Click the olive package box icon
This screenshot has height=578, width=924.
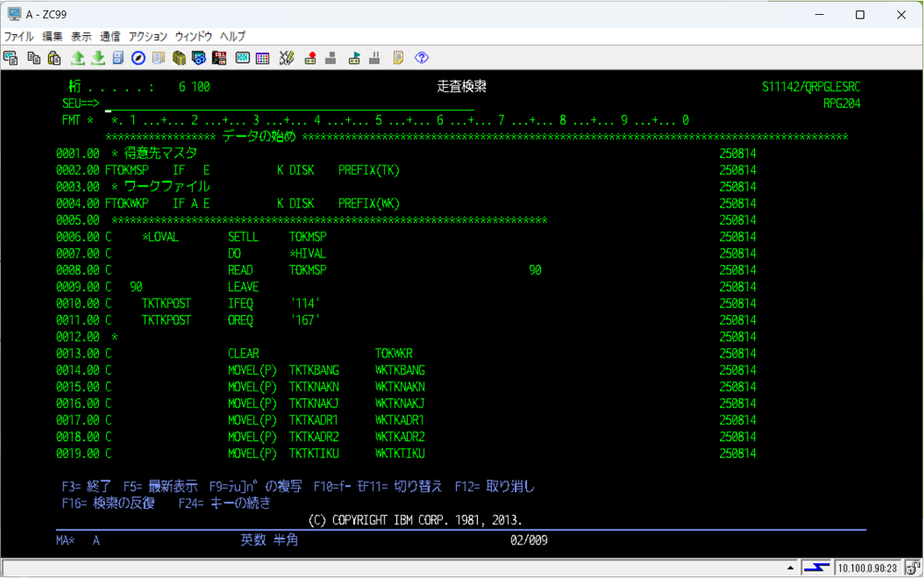[179, 58]
